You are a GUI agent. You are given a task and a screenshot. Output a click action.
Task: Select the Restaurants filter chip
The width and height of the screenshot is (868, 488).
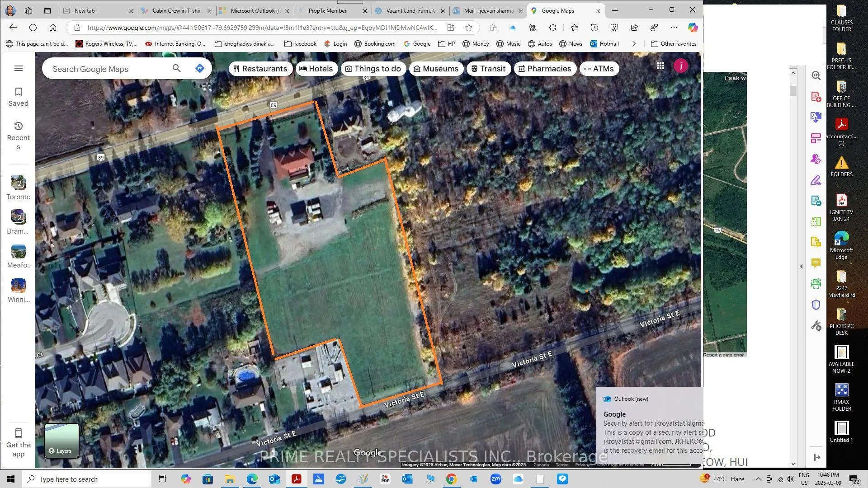(x=260, y=69)
